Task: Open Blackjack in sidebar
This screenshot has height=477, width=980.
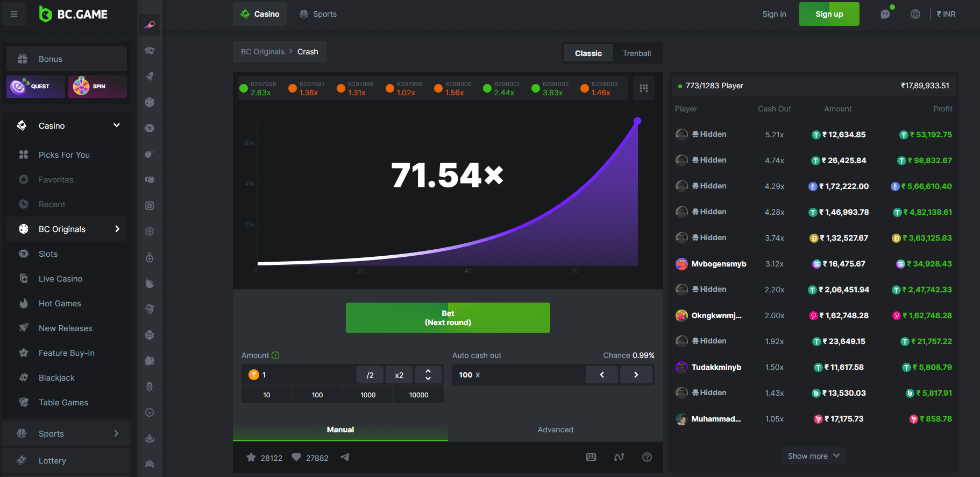Action: (67, 378)
